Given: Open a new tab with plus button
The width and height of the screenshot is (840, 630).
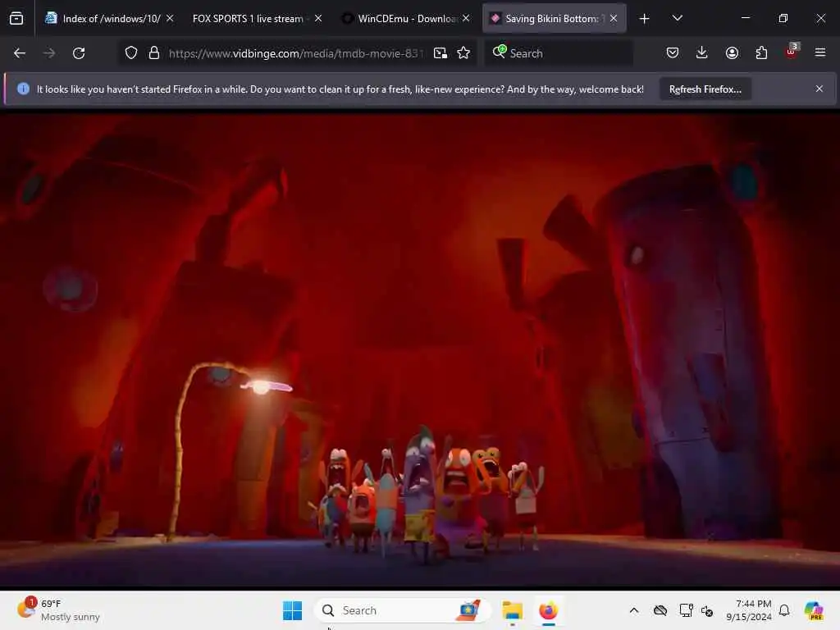Looking at the screenshot, I should click(x=645, y=19).
